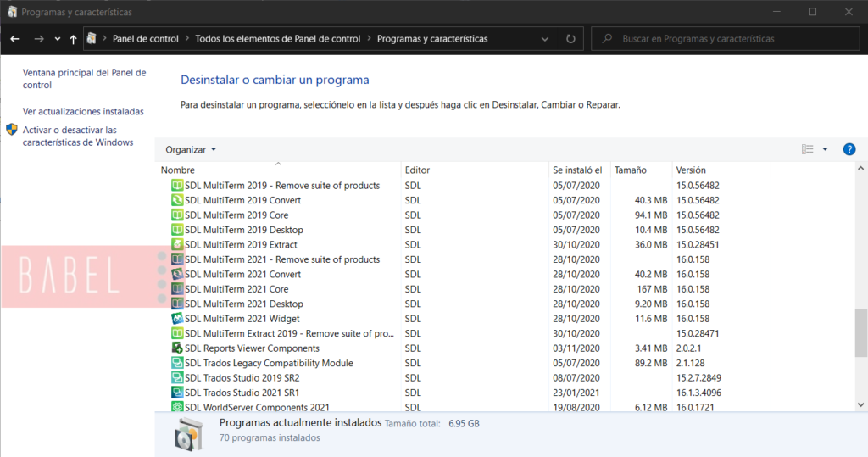Click the SDL MultiTerm 2019 Extract icon
868x457 pixels.
coord(177,245)
